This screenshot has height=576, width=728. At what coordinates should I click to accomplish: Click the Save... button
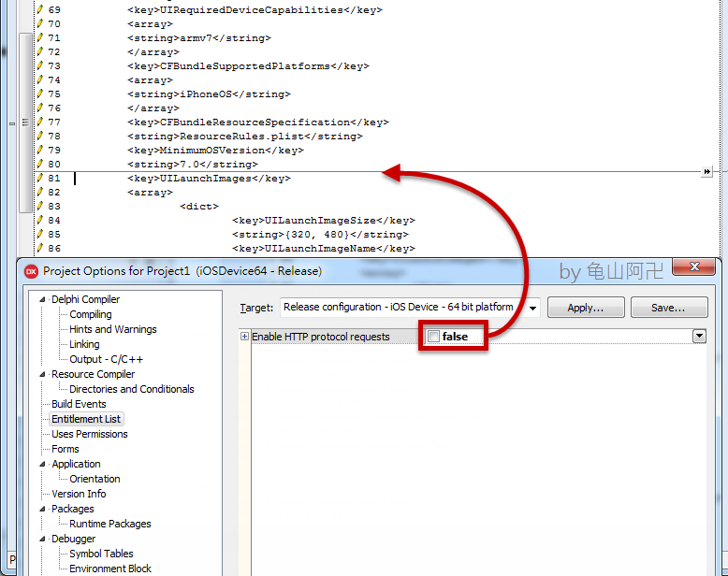pyautogui.click(x=668, y=308)
